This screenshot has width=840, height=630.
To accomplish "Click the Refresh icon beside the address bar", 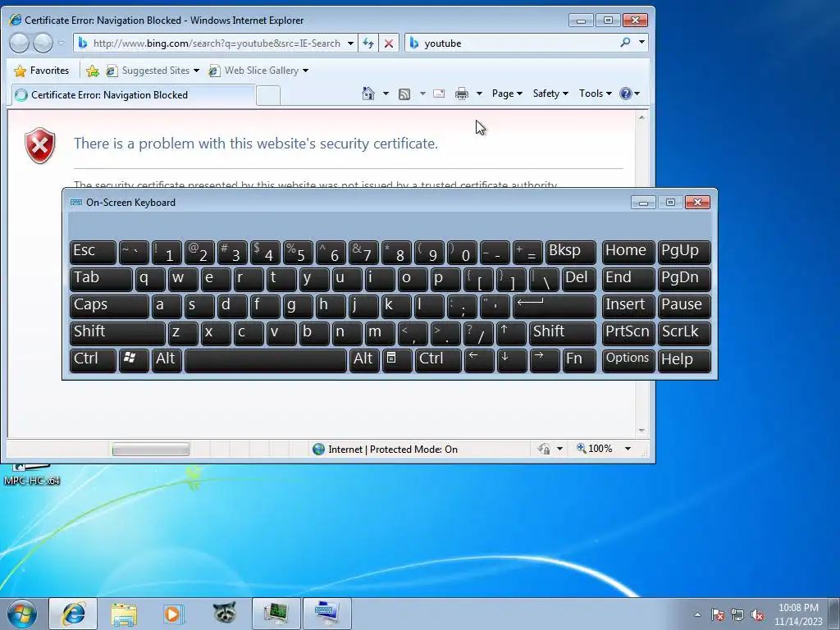I will (368, 43).
